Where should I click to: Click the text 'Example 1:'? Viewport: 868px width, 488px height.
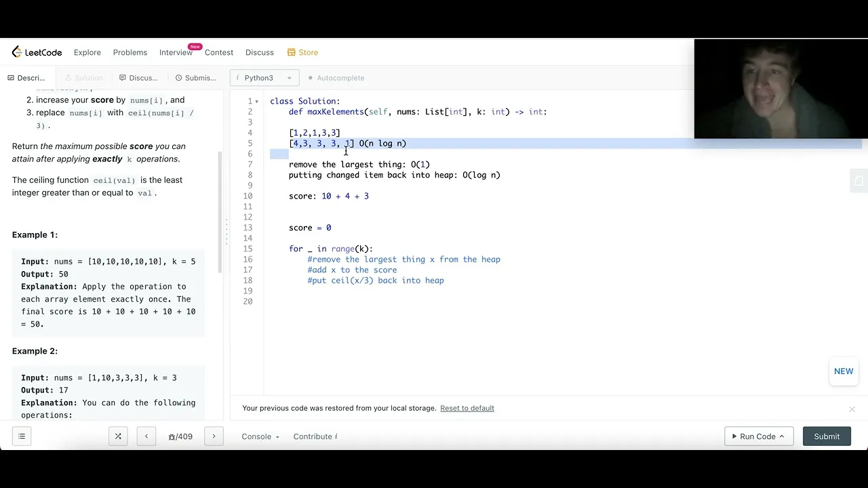click(x=35, y=235)
